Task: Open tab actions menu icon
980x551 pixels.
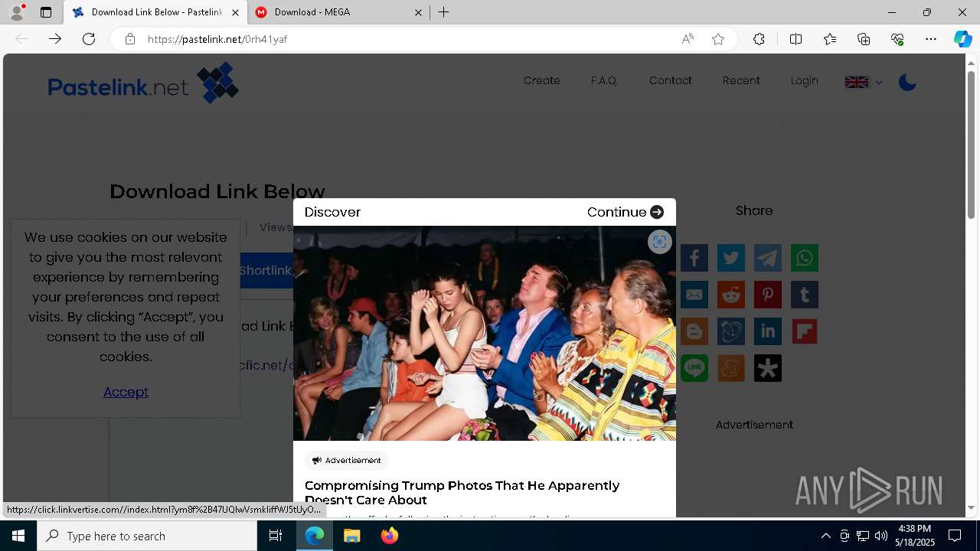Action: click(x=46, y=12)
